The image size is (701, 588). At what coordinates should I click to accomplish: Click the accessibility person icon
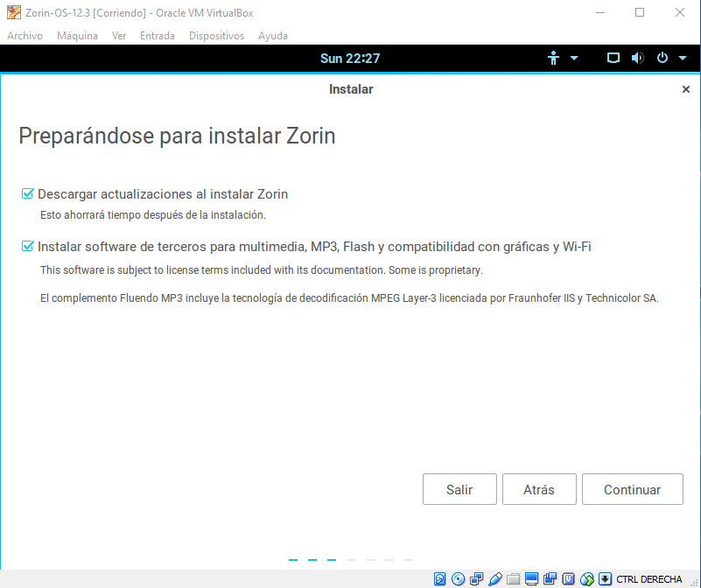(553, 58)
